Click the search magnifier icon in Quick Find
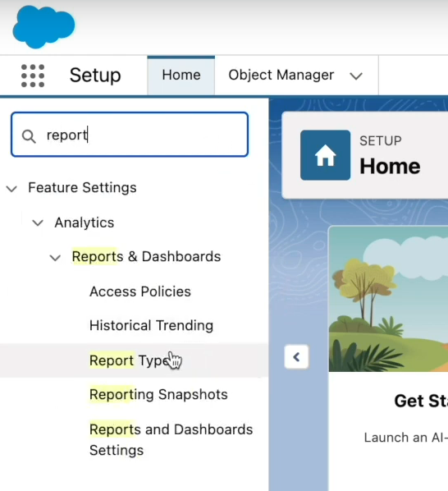Screen dimensions: 448x491 29,136
